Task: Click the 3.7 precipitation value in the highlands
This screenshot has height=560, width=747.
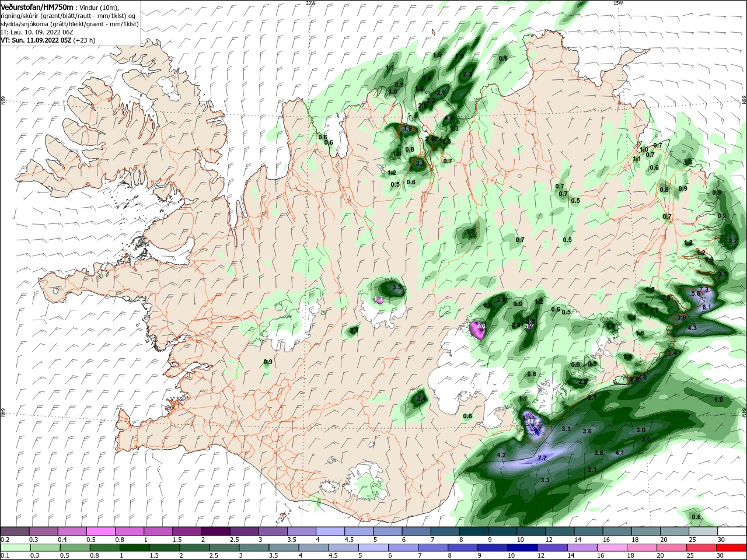Action: point(530,325)
